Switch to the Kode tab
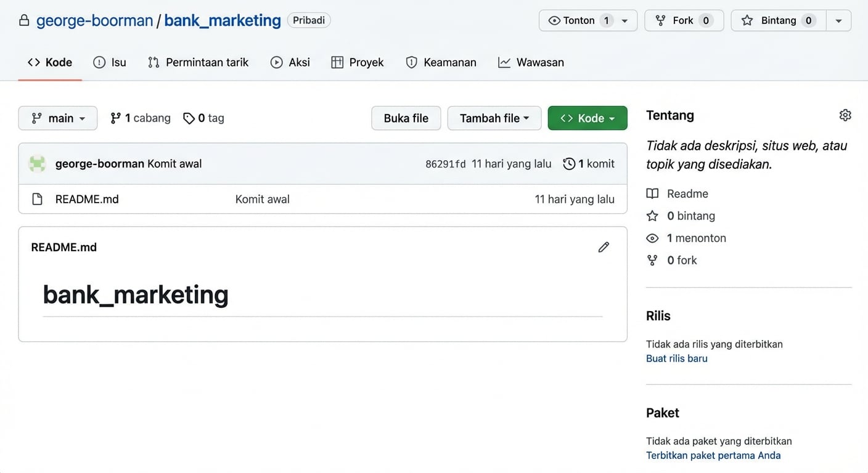This screenshot has width=868, height=473. pyautogui.click(x=50, y=62)
